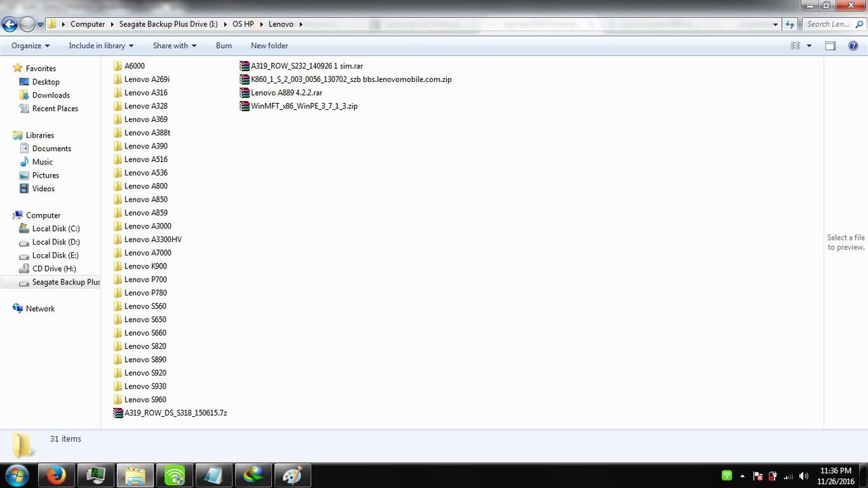Select Lenovo S820 folder name
This screenshot has width=868, height=488.
pos(145,346)
